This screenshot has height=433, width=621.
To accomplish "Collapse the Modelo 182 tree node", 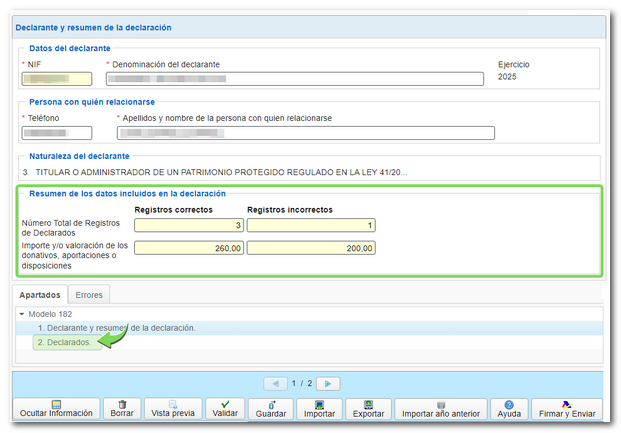I will (22, 314).
